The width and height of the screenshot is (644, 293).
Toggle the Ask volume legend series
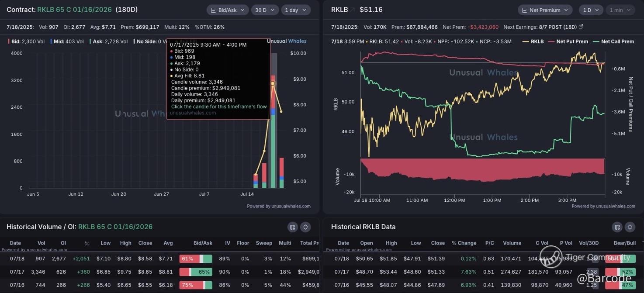pyautogui.click(x=108, y=41)
